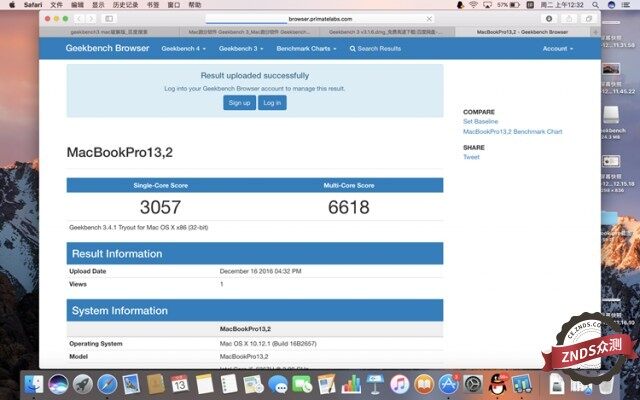Screen dimensions: 640x400
Task: Go forward with Safari forward arrow
Action: 91,18
